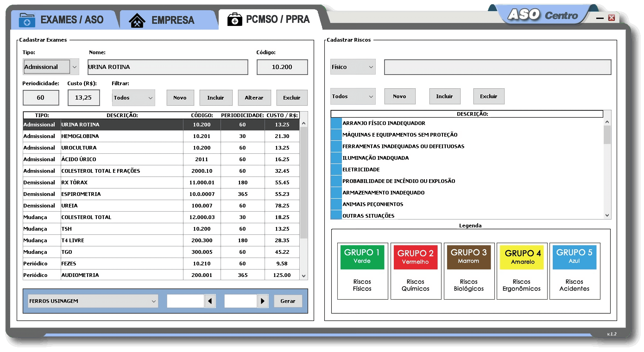Select the ESPIROMETRIA exam row

[x=161, y=194]
